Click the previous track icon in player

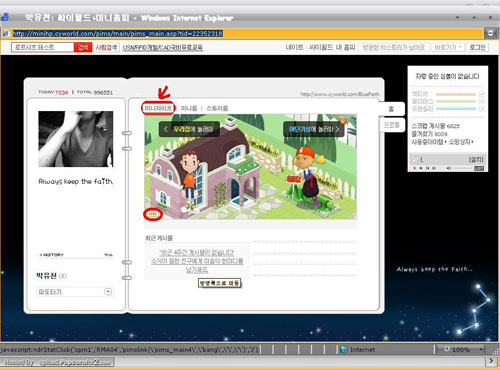click(x=427, y=168)
